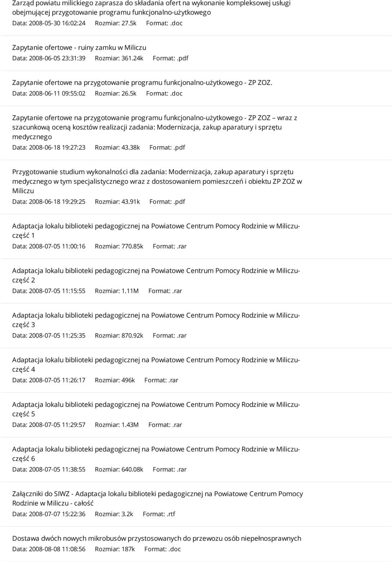
Task: Open 'Zarząd powiatu milickiego zaprasza' offer document
Action: click(151, 7)
